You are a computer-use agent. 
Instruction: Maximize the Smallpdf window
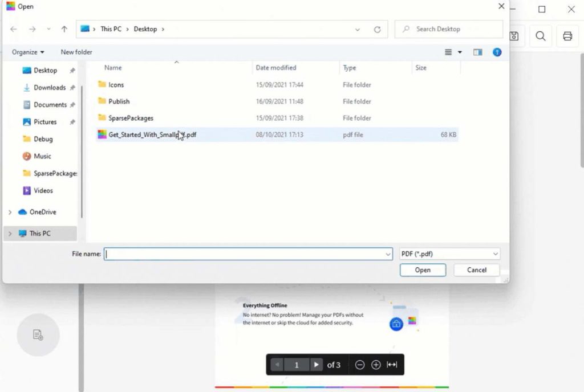tap(542, 9)
